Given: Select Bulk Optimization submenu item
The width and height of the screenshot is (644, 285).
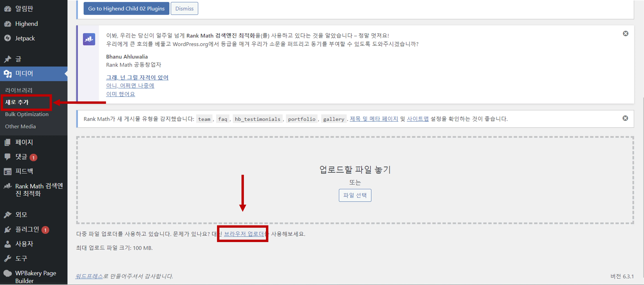Looking at the screenshot, I should pos(27,114).
